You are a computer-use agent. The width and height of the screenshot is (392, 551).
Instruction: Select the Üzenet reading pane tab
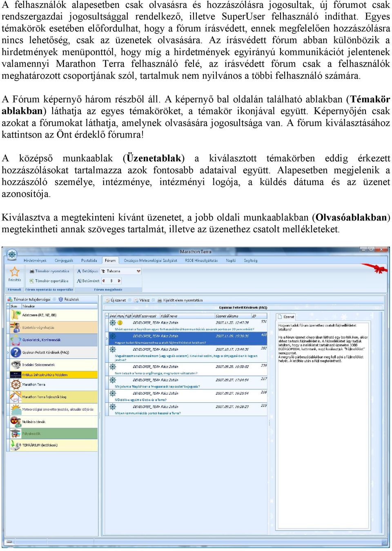click(286, 316)
